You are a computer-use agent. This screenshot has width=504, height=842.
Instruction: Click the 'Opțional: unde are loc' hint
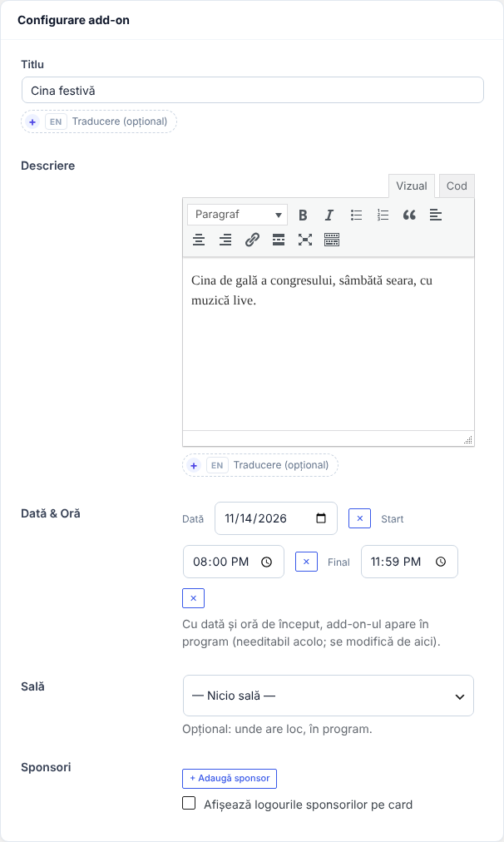277,729
